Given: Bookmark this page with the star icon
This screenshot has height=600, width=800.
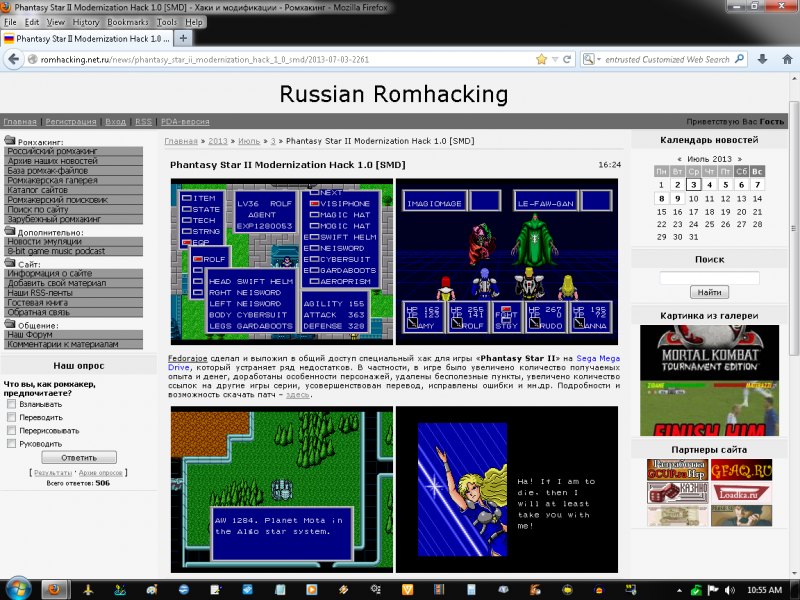Looking at the screenshot, I should click(x=541, y=59).
